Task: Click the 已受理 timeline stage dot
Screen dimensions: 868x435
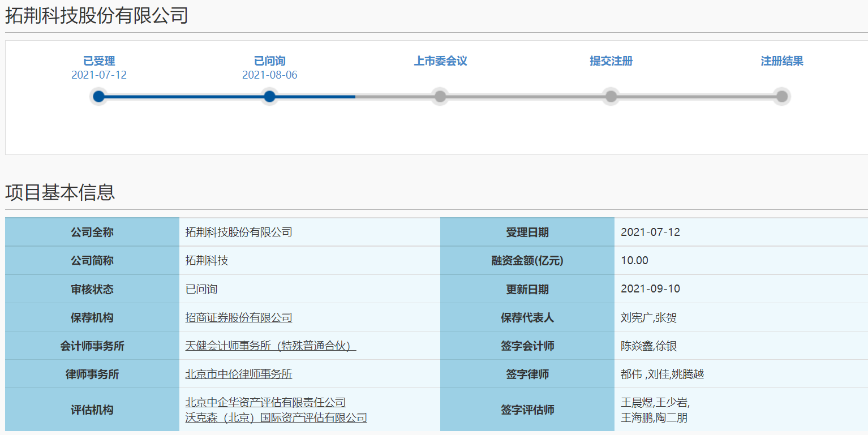Action: (x=98, y=97)
